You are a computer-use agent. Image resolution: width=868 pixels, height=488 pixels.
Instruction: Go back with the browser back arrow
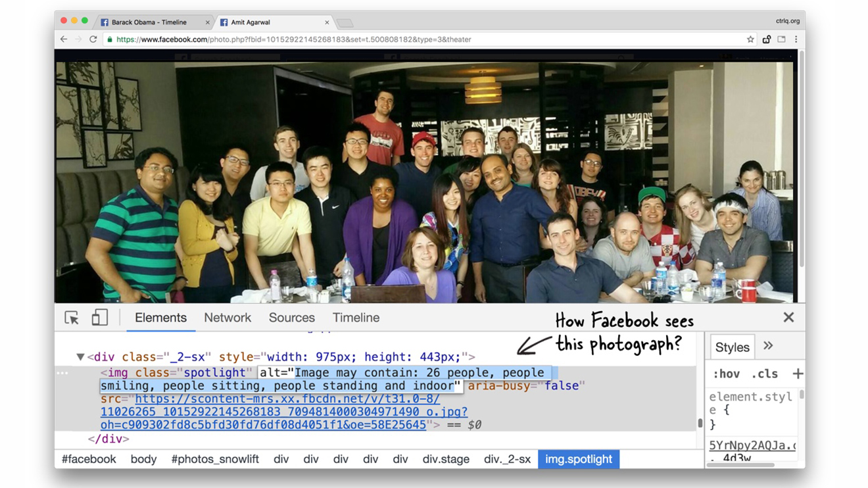(x=64, y=39)
